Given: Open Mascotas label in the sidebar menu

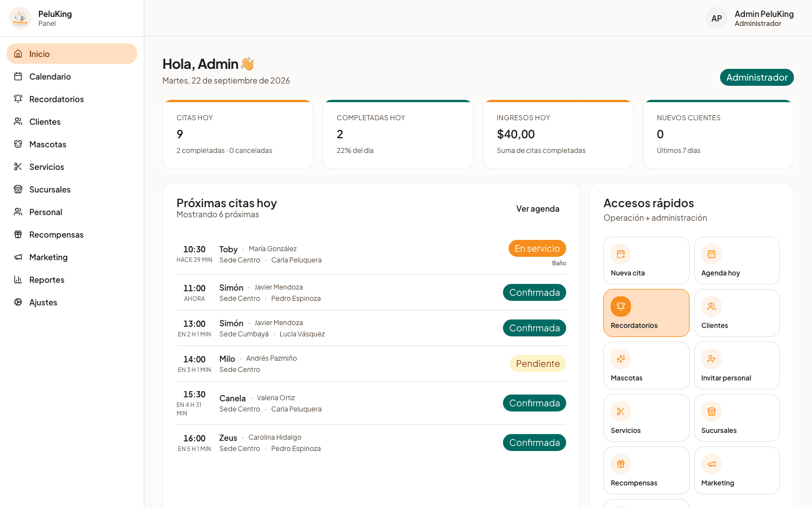Looking at the screenshot, I should coord(48,144).
